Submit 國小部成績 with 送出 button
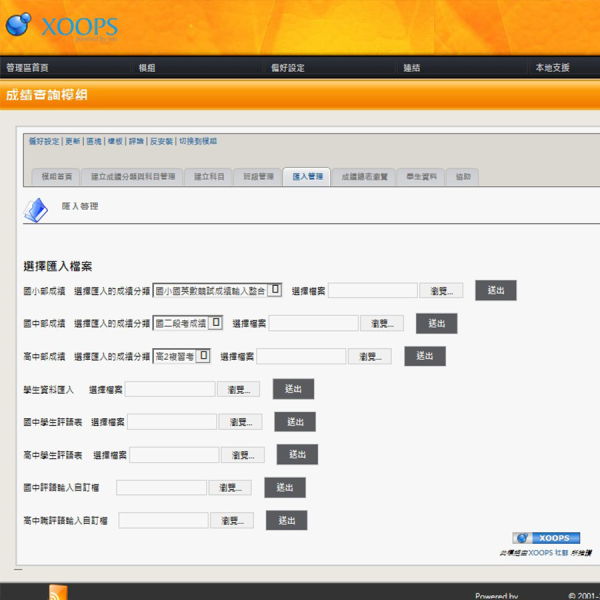 click(x=496, y=290)
